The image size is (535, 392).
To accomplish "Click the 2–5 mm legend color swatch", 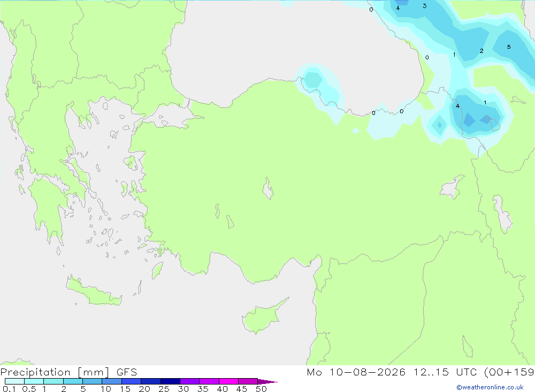I will [x=73, y=381].
